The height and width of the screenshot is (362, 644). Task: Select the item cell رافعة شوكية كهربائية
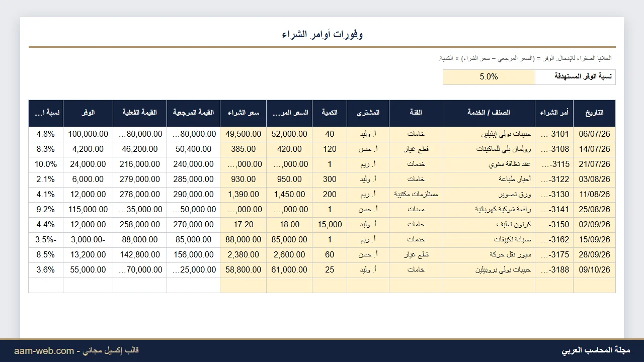click(489, 210)
